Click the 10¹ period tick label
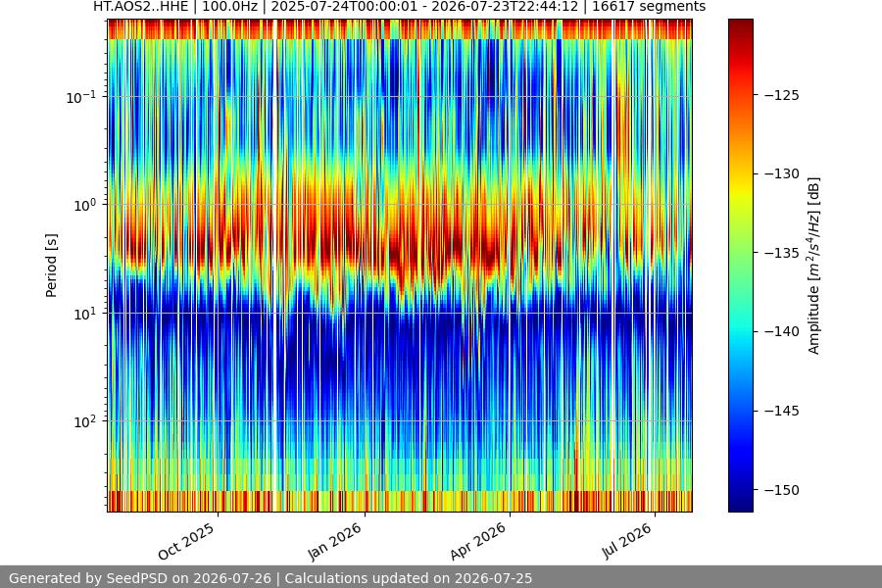Image resolution: width=882 pixels, height=588 pixels. click(85, 314)
